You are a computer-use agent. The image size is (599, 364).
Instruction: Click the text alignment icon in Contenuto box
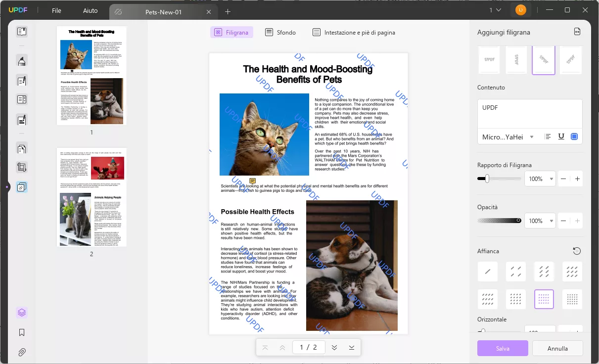click(x=548, y=136)
